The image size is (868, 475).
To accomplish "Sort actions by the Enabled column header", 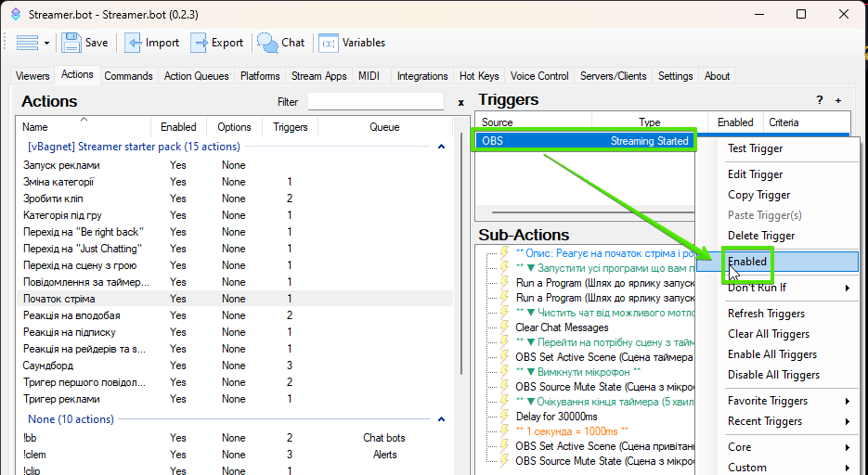I will [x=178, y=126].
